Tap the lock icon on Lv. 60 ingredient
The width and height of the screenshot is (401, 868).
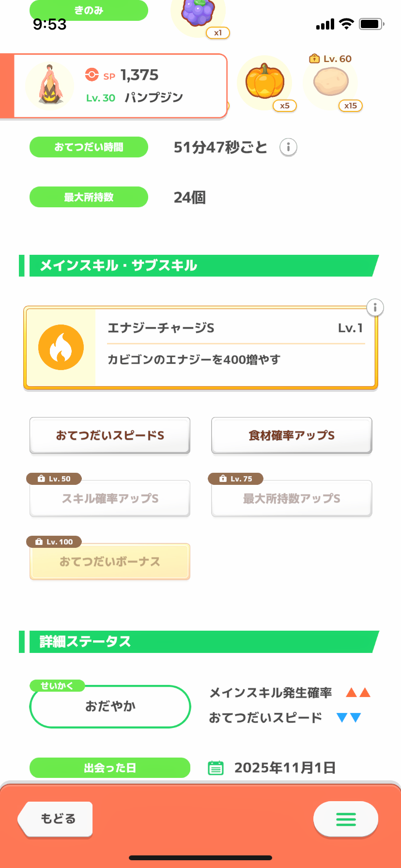[314, 59]
